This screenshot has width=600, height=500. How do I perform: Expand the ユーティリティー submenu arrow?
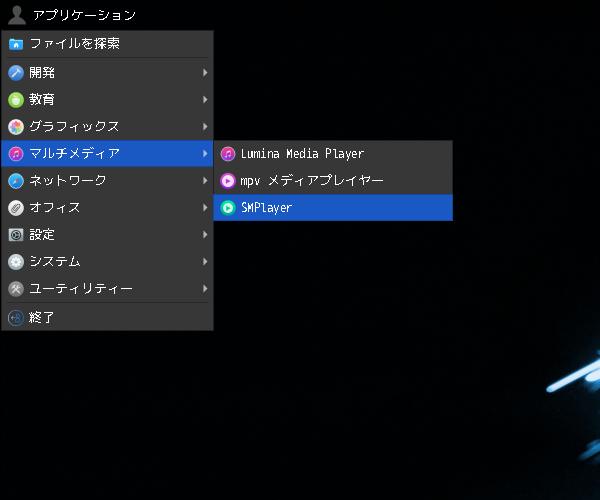(205, 288)
